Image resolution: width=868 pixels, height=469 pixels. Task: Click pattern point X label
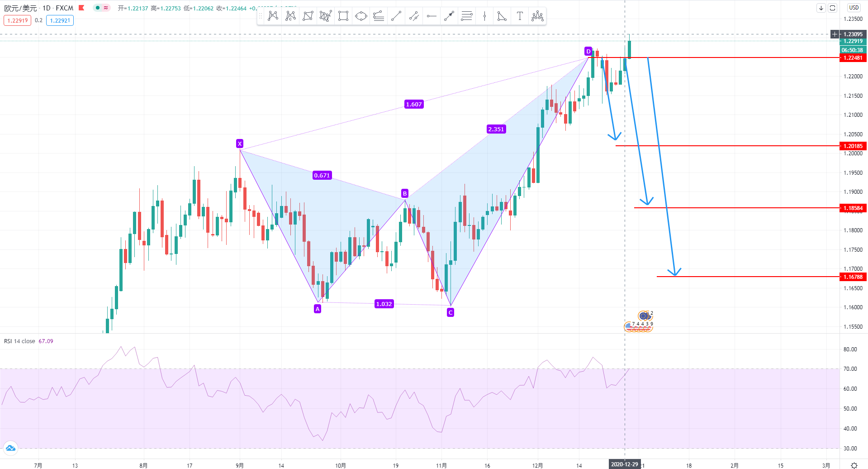240,144
